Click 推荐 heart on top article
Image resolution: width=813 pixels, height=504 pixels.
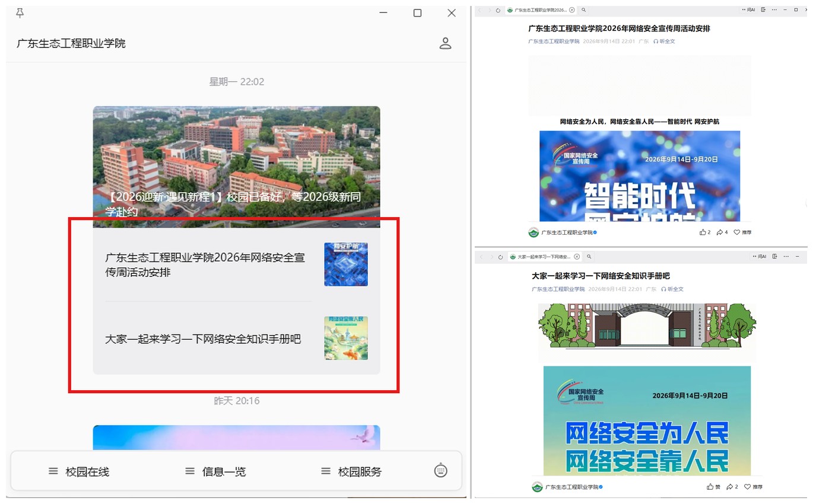[742, 232]
